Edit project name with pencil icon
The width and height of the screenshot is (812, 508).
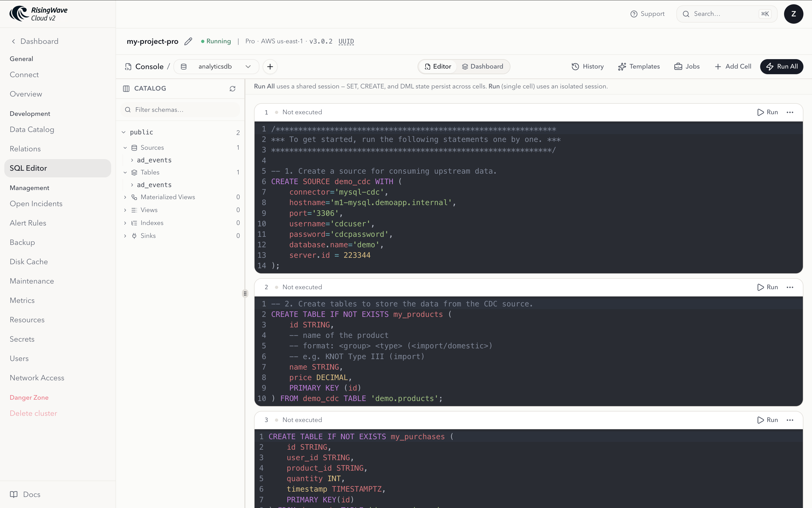(x=188, y=41)
